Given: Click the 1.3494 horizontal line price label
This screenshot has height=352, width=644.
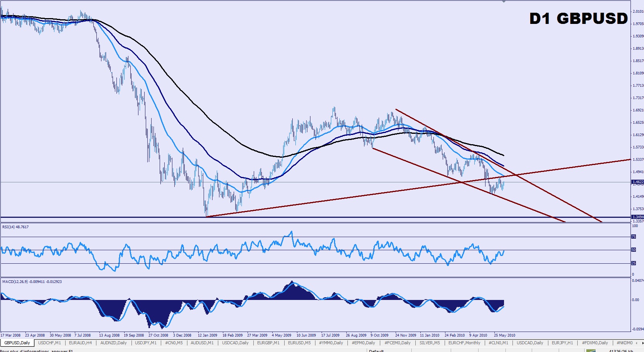Looking at the screenshot, I should (x=637, y=217).
